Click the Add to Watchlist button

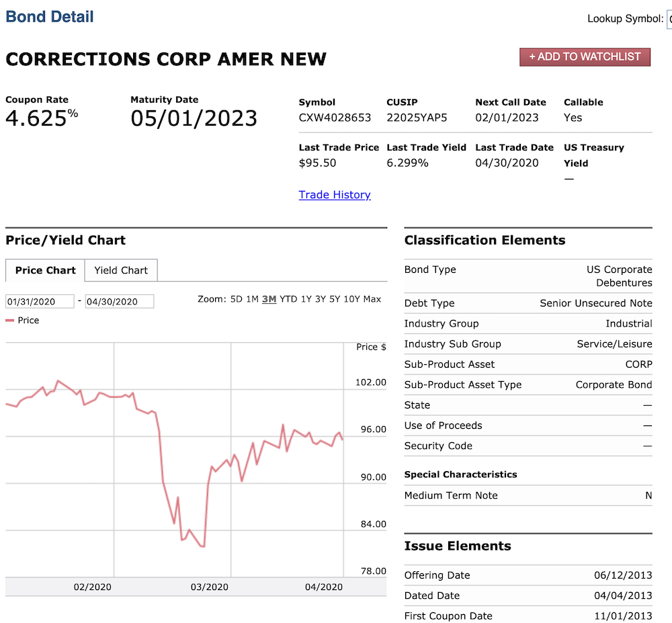tap(585, 57)
